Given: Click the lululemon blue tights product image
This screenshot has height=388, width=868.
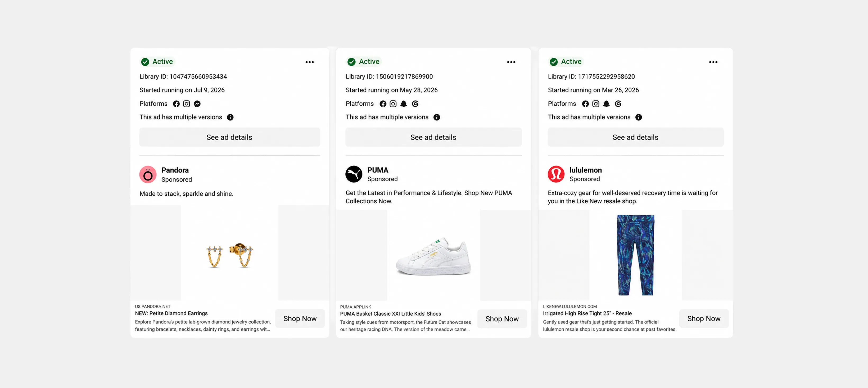Looking at the screenshot, I should 635,255.
